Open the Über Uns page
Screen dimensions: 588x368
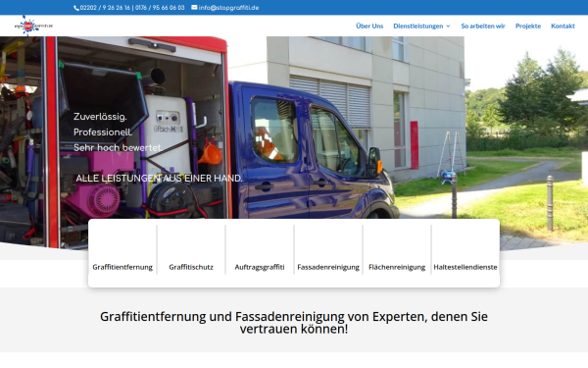point(369,26)
